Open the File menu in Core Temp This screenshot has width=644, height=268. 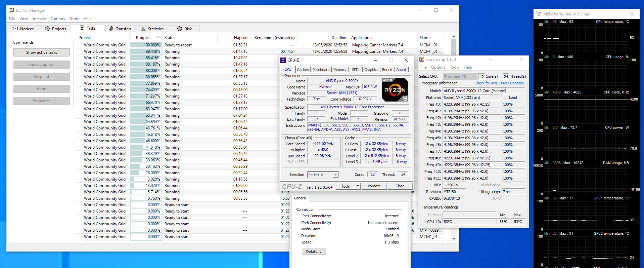[x=423, y=67]
